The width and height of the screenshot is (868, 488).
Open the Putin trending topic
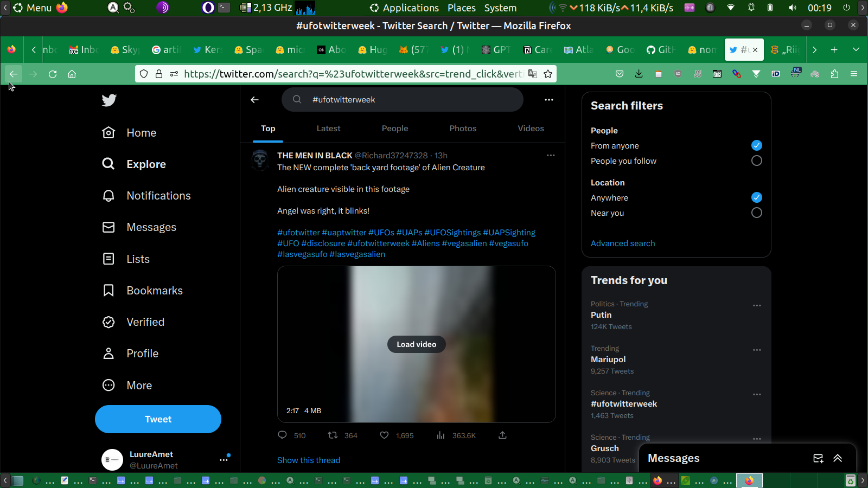(x=601, y=315)
